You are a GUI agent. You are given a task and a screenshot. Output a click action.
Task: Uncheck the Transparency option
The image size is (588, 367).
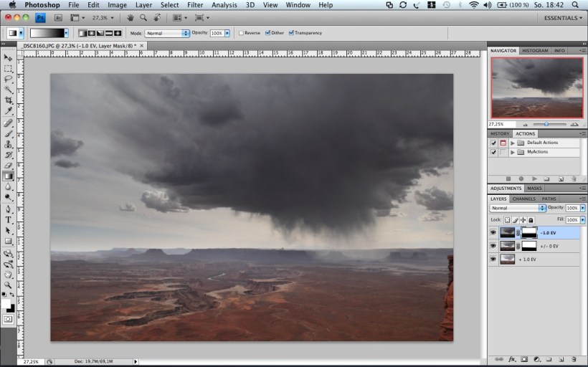[291, 33]
